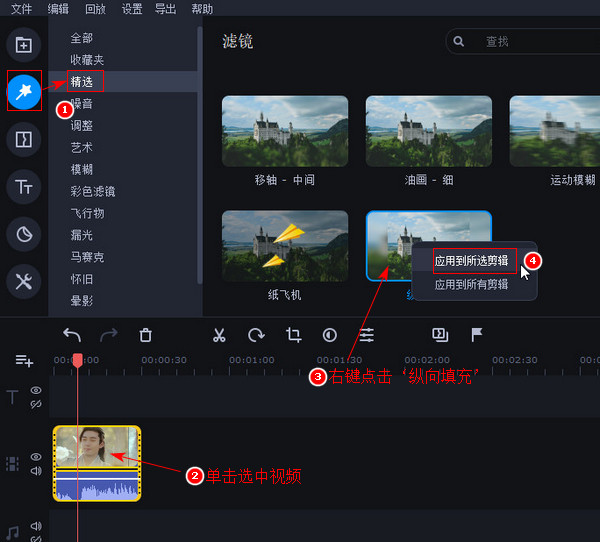
Task: Click the add track icon
Action: coord(24,361)
